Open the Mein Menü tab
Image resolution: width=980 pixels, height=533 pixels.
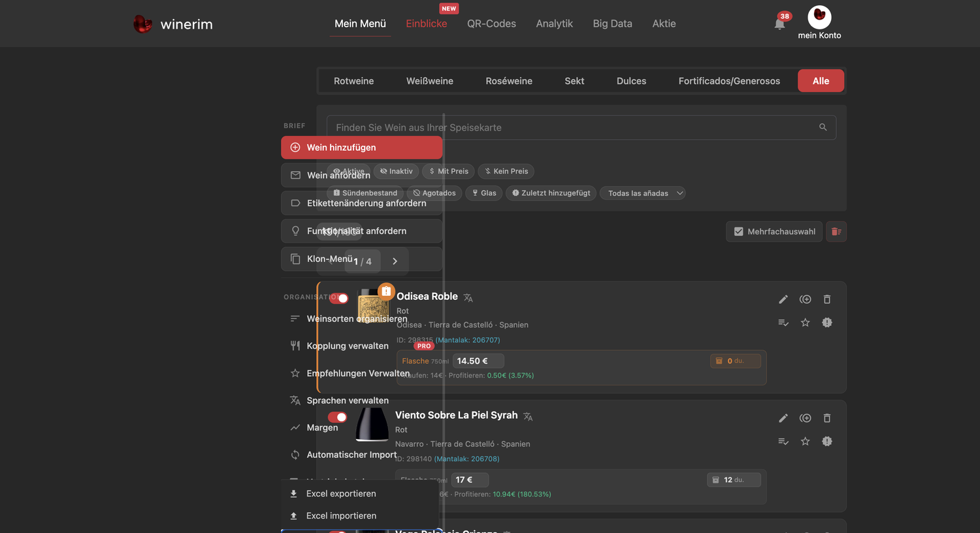click(x=361, y=24)
